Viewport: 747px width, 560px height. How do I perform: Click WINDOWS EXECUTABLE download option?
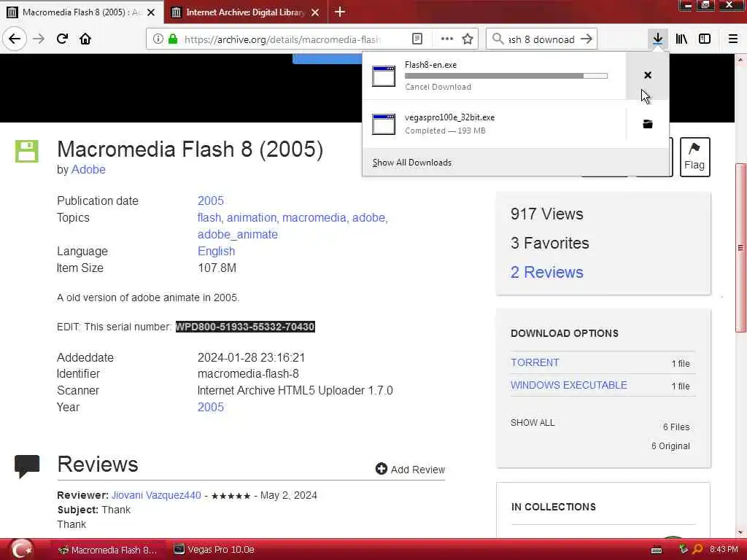coord(569,385)
